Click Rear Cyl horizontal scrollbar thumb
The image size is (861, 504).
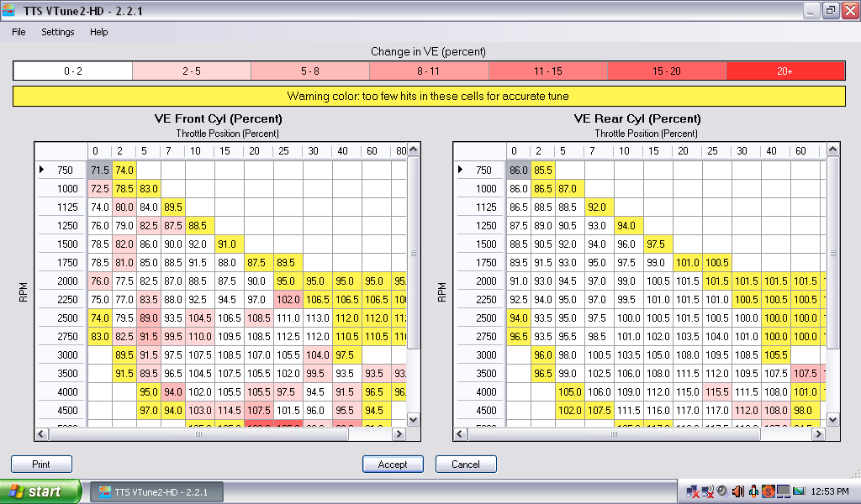pos(614,433)
